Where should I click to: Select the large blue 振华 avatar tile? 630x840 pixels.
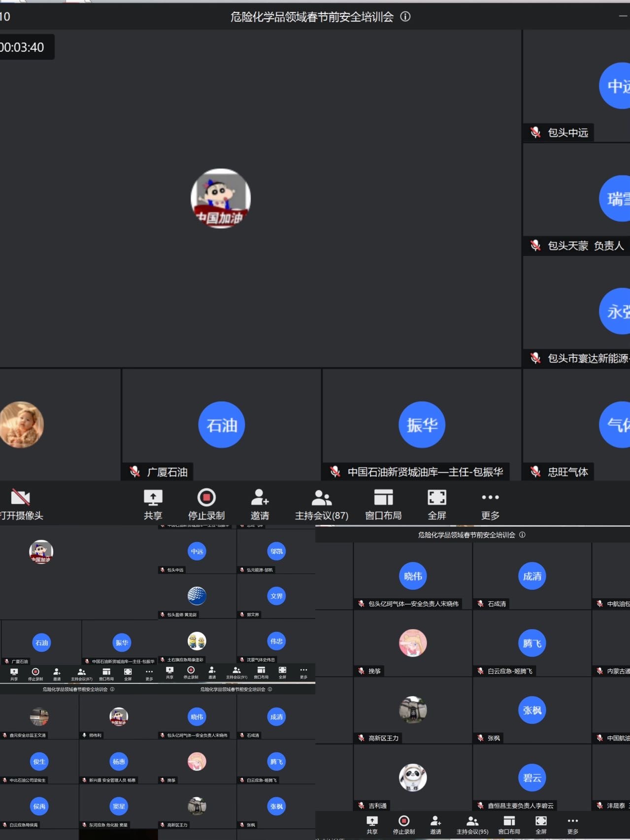point(422,425)
